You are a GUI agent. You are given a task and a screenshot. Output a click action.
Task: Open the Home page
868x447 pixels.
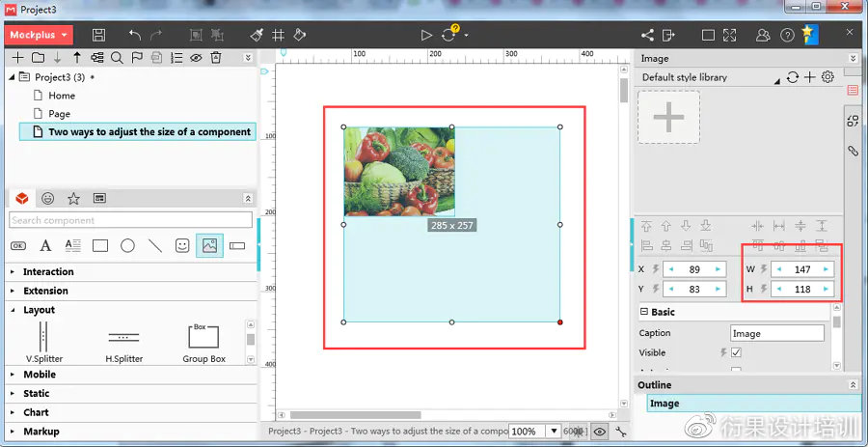click(62, 96)
